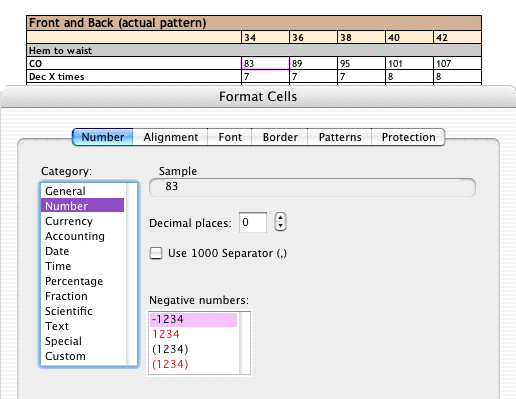516x399 pixels.
Task: Open the Font tab
Action: 230,137
